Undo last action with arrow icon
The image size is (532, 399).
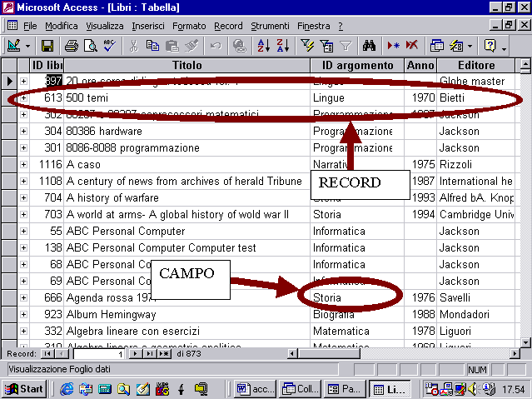tap(216, 46)
